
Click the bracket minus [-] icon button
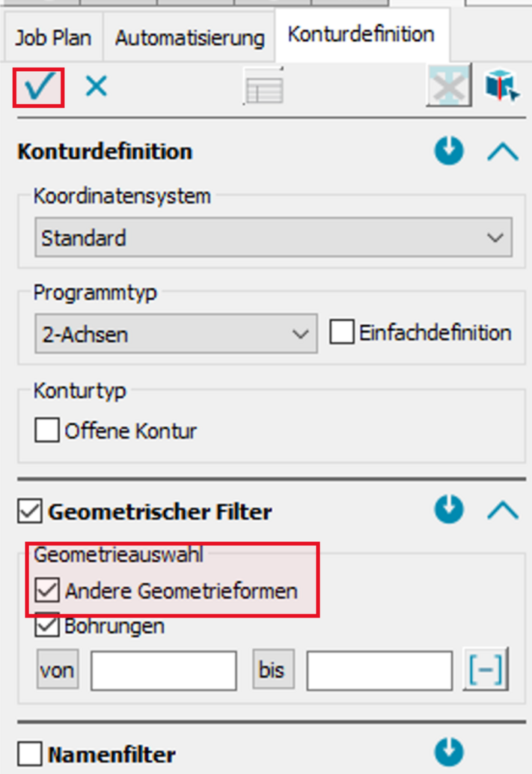coord(486,670)
